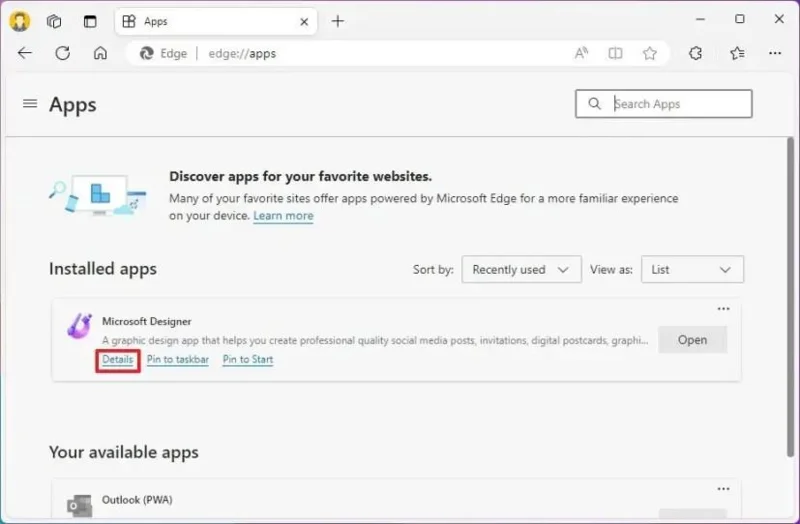
Task: Select the Microsoft Designer name text
Action: pyautogui.click(x=146, y=321)
